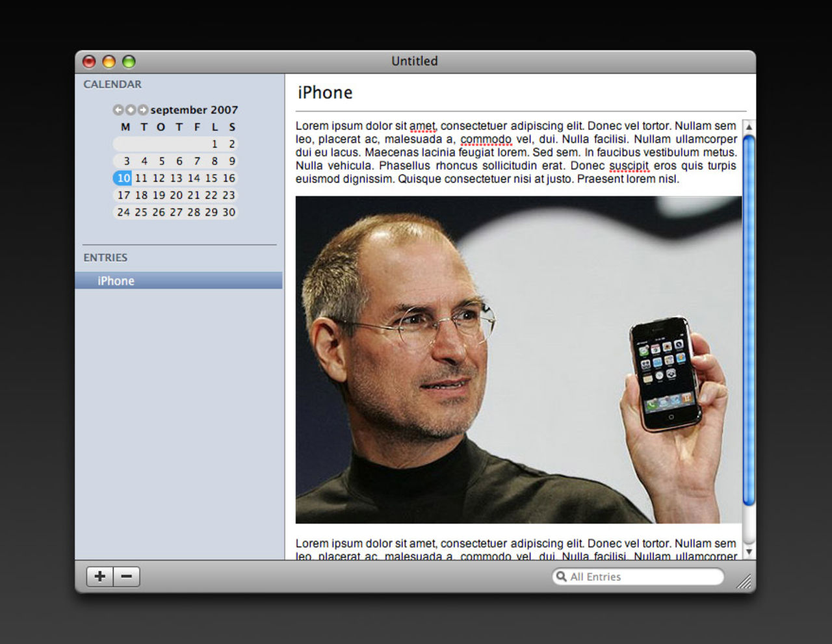The height and width of the screenshot is (644, 832).
Task: Focus the All Entries search field
Action: pyautogui.click(x=643, y=576)
